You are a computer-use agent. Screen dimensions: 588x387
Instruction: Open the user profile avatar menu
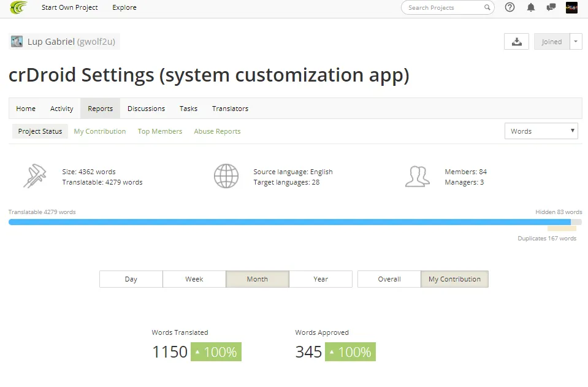click(571, 7)
